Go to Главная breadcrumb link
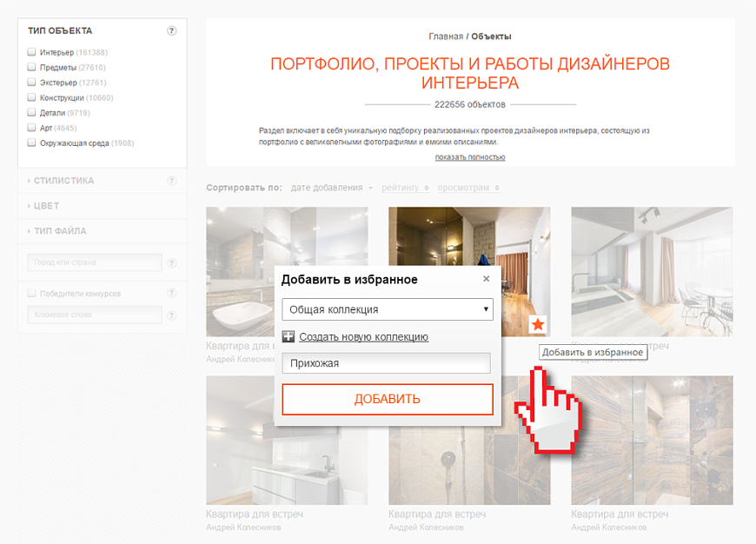 446,36
